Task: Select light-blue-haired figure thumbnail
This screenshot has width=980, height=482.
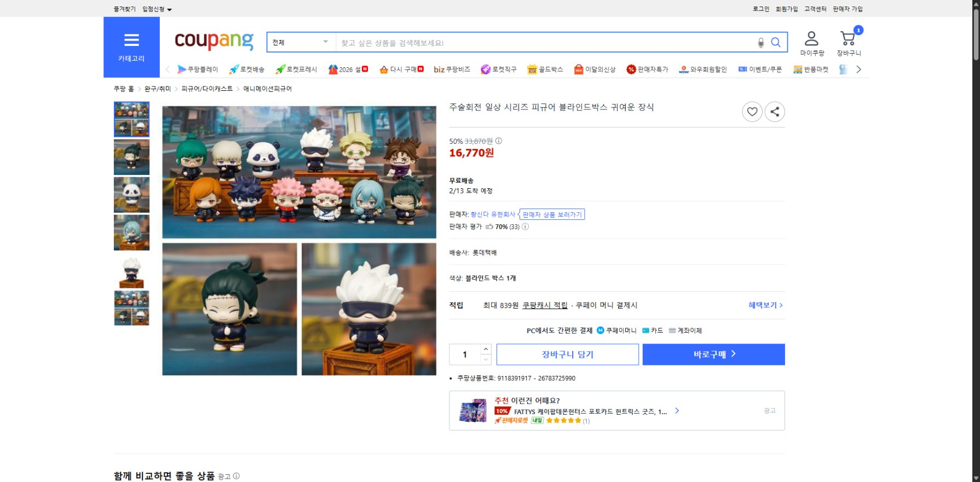Action: click(x=131, y=233)
